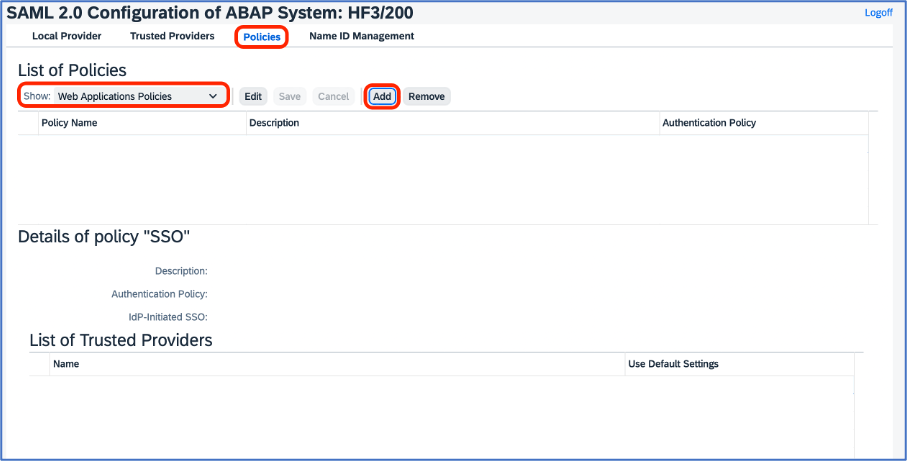Click the Details of policy "SSO" heading
This screenshot has height=462, width=908.
[x=104, y=236]
